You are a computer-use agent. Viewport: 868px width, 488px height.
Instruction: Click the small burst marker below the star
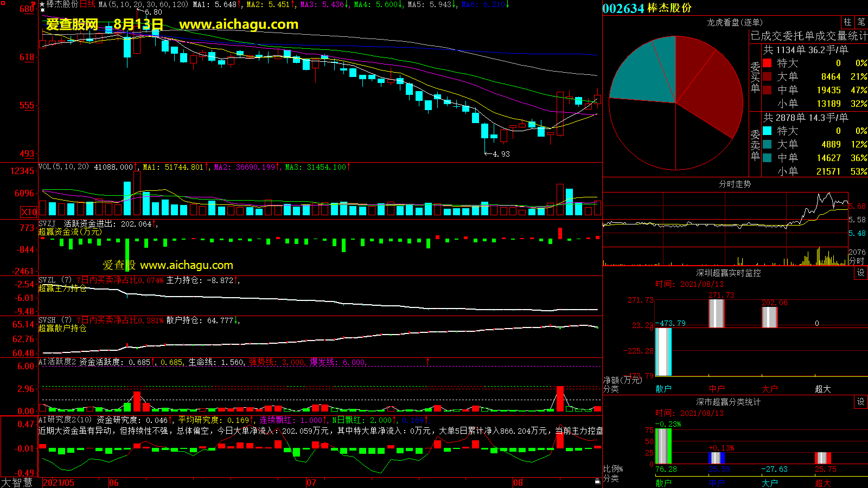coord(42,10)
